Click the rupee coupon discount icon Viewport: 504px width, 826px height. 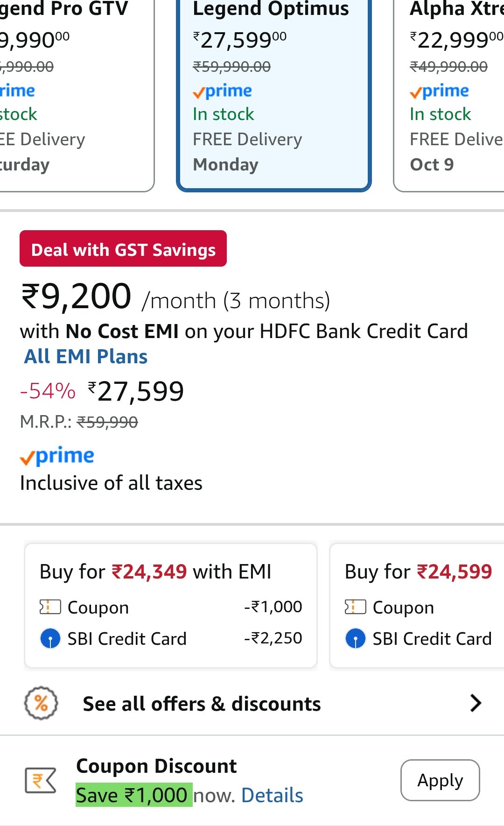(41, 780)
